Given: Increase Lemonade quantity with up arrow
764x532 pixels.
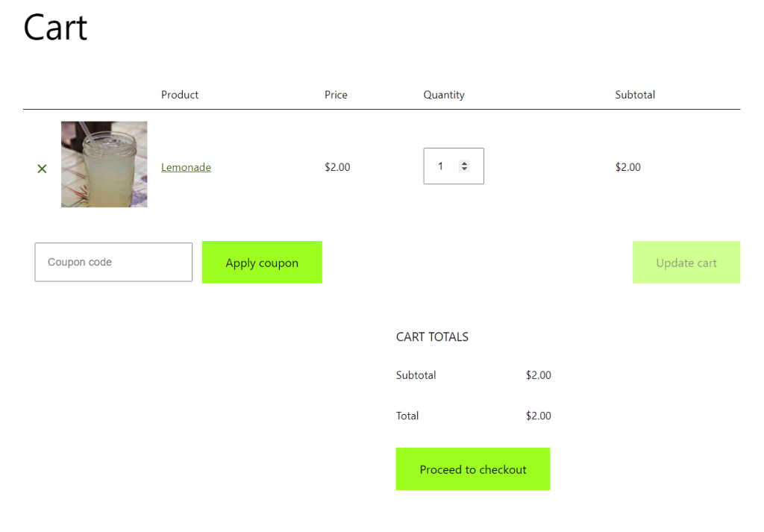Looking at the screenshot, I should [464, 163].
